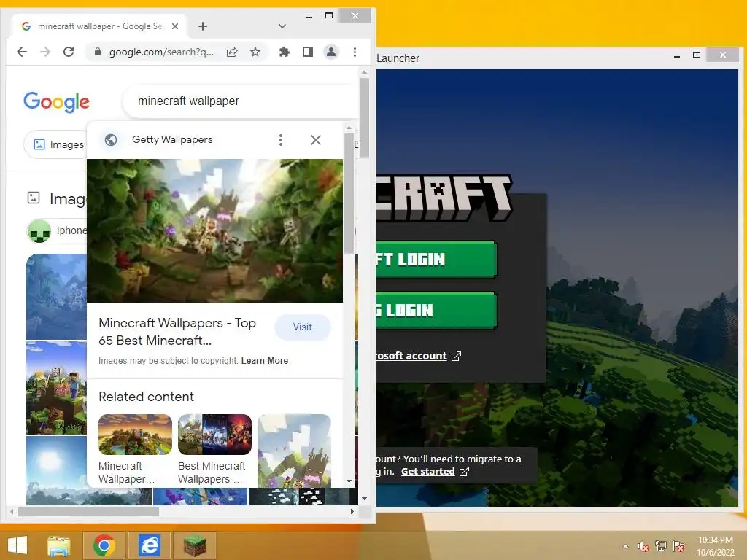Open a new Chrome tab
Screen dimensions: 747x560
(x=203, y=26)
